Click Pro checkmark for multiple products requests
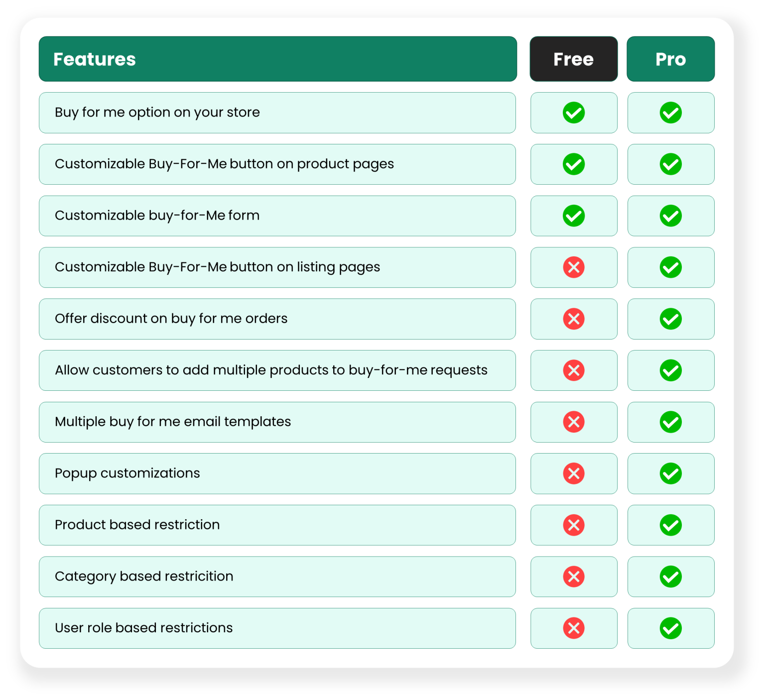Screen dimensions: 765x700 click(x=671, y=370)
